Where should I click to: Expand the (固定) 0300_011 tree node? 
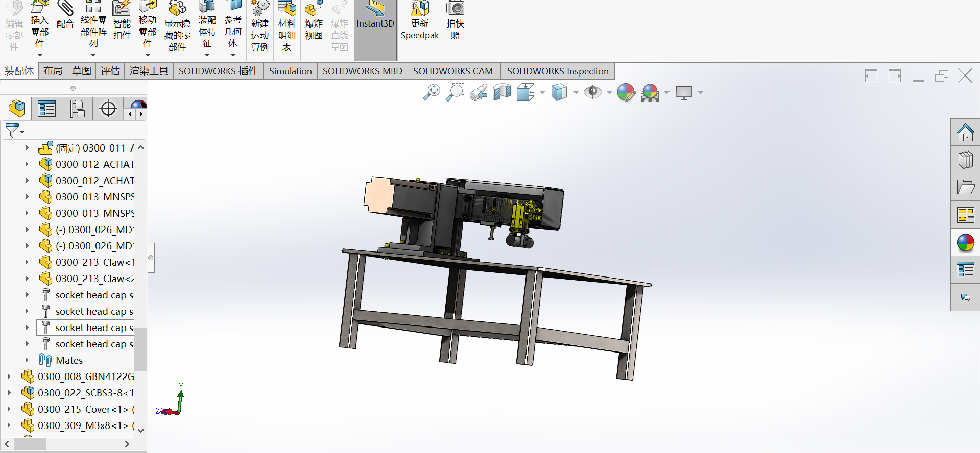click(27, 148)
